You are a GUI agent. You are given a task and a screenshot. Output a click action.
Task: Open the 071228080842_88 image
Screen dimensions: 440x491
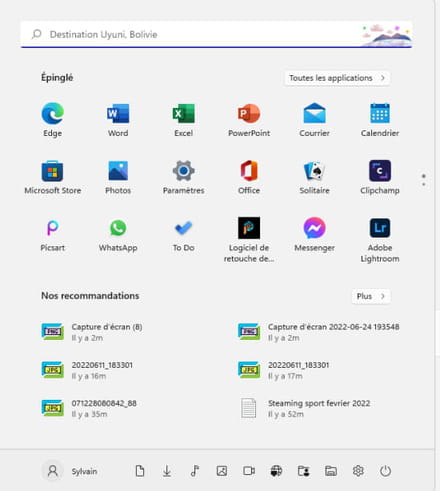[89, 408]
